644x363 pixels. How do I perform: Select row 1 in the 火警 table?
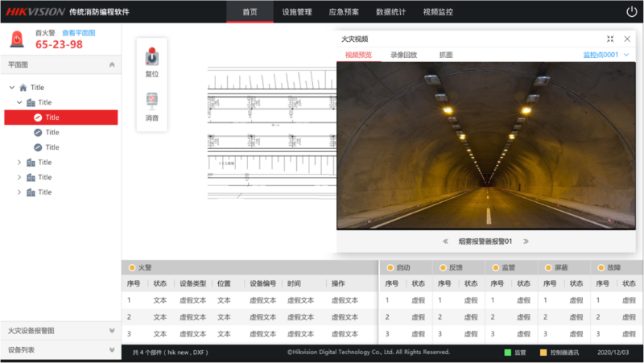250,300
